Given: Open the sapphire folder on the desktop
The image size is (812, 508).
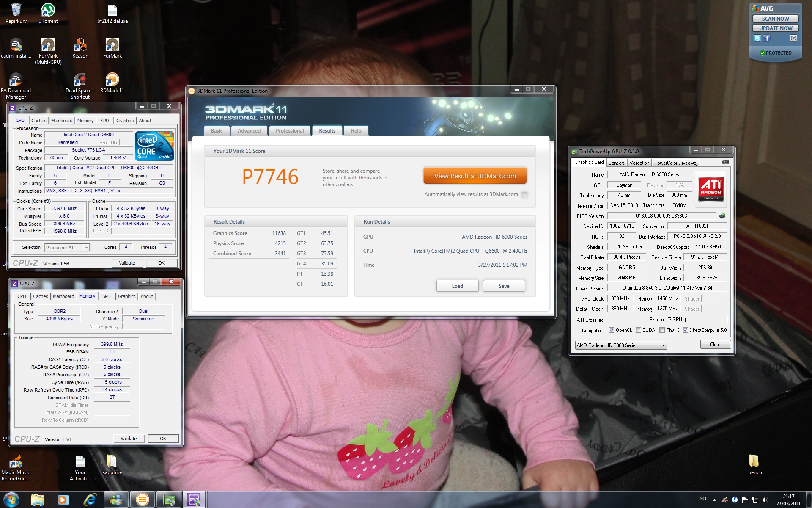Looking at the screenshot, I should tap(112, 465).
